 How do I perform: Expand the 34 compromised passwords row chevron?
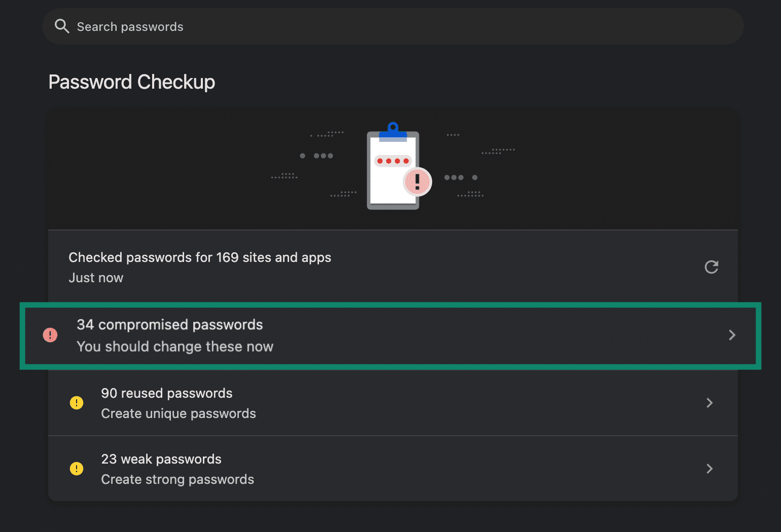pyautogui.click(x=732, y=335)
